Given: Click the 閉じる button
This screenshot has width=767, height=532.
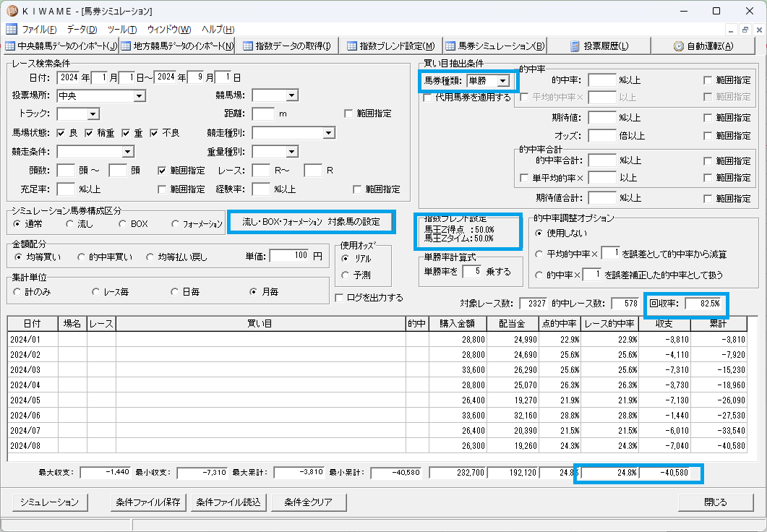Looking at the screenshot, I should (716, 502).
